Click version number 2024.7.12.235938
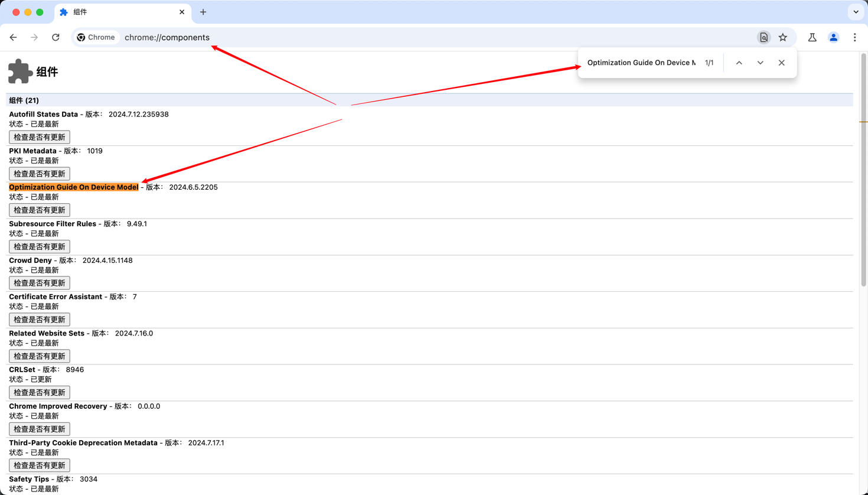 [138, 115]
